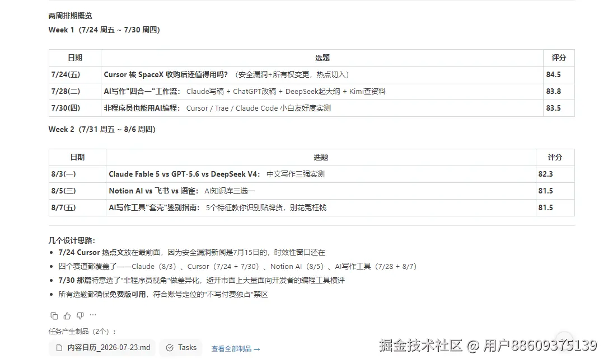Viewport: 608px width, 364px height.
Task: Select the 81.5 score in the 8/5 row
Action: tap(555, 191)
